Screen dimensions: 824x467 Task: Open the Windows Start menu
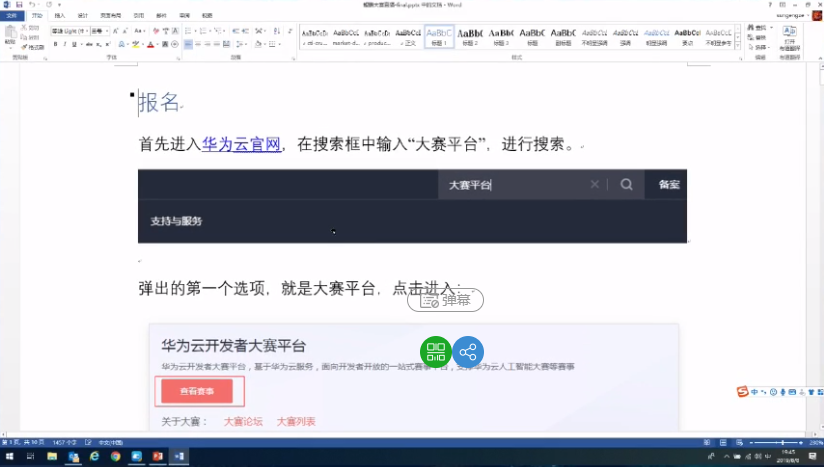9,456
